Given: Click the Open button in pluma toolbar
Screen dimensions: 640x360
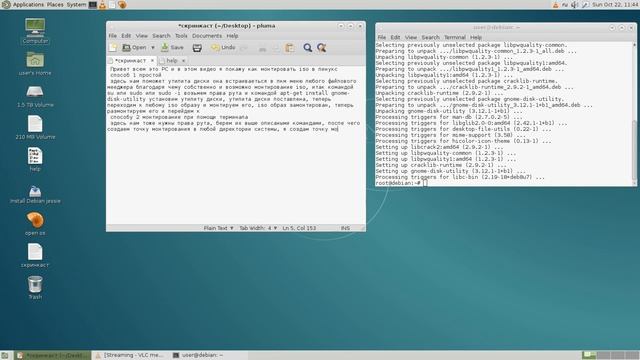Looking at the screenshot, I should [135, 48].
